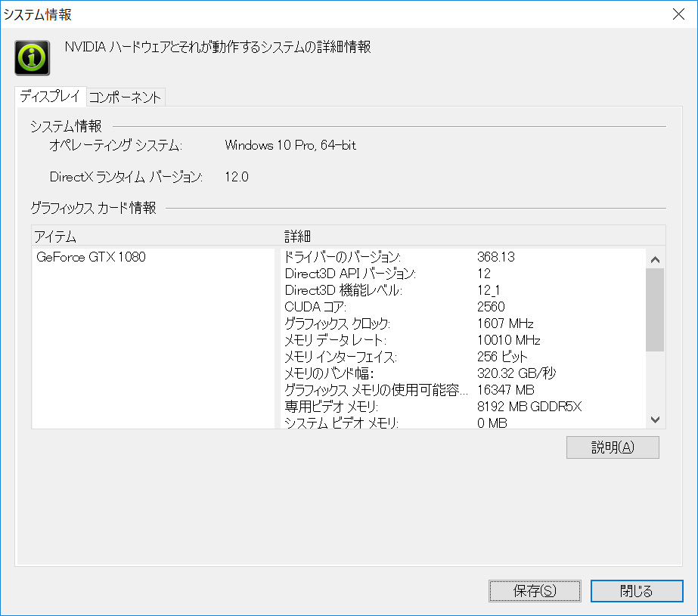The image size is (698, 616).
Task: Click the オペレーティング システム label
Action: tap(115, 145)
